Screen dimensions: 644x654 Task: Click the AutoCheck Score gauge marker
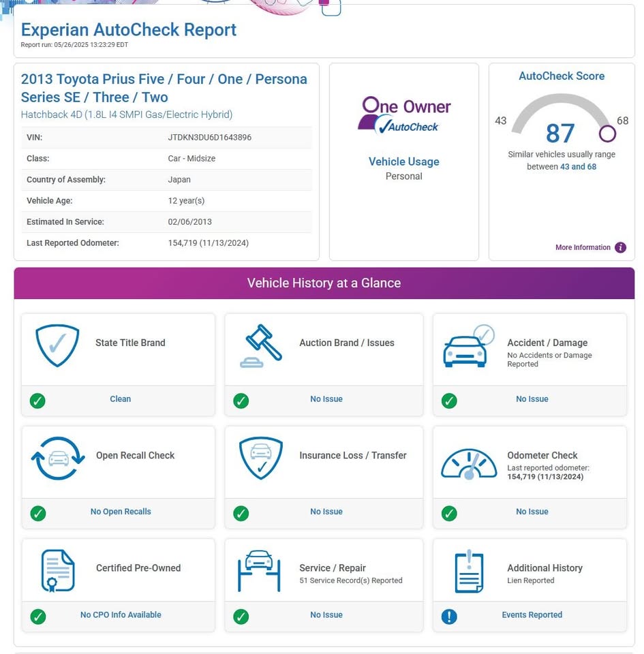[x=607, y=134]
